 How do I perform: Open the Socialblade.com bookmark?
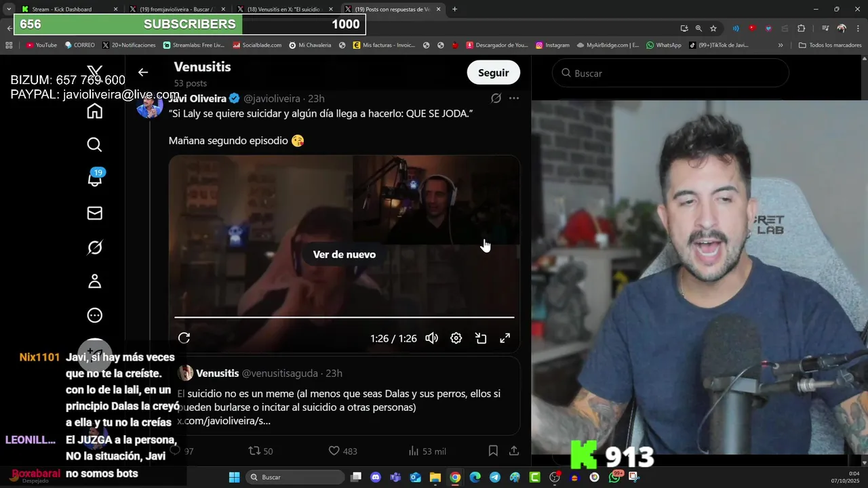coord(257,45)
